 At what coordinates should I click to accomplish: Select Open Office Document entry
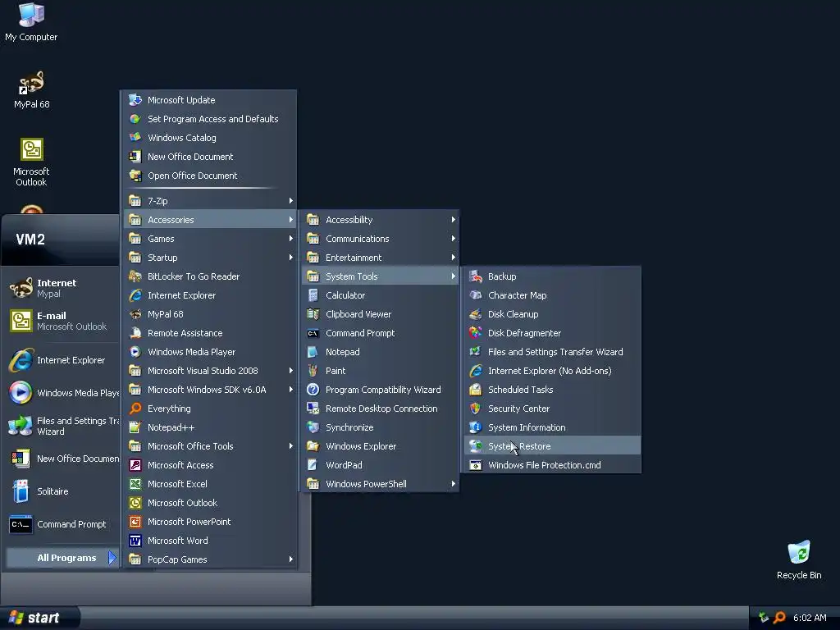[210, 176]
